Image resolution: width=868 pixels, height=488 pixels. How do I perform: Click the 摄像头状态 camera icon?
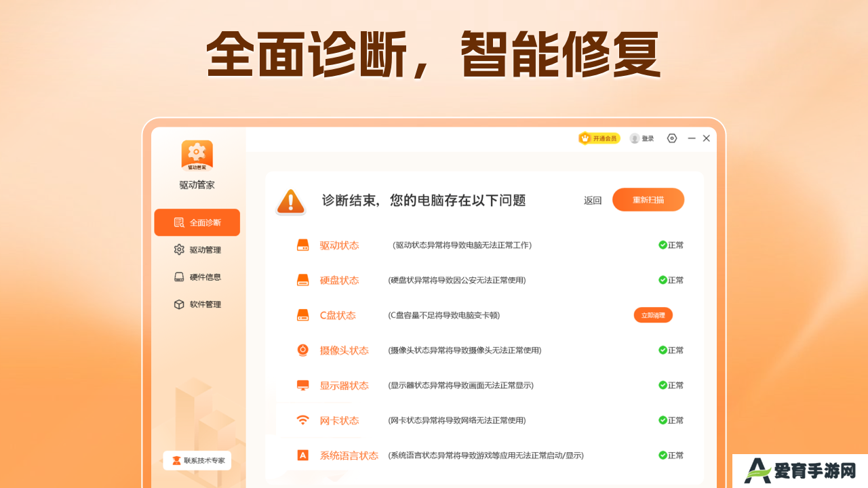coord(303,350)
